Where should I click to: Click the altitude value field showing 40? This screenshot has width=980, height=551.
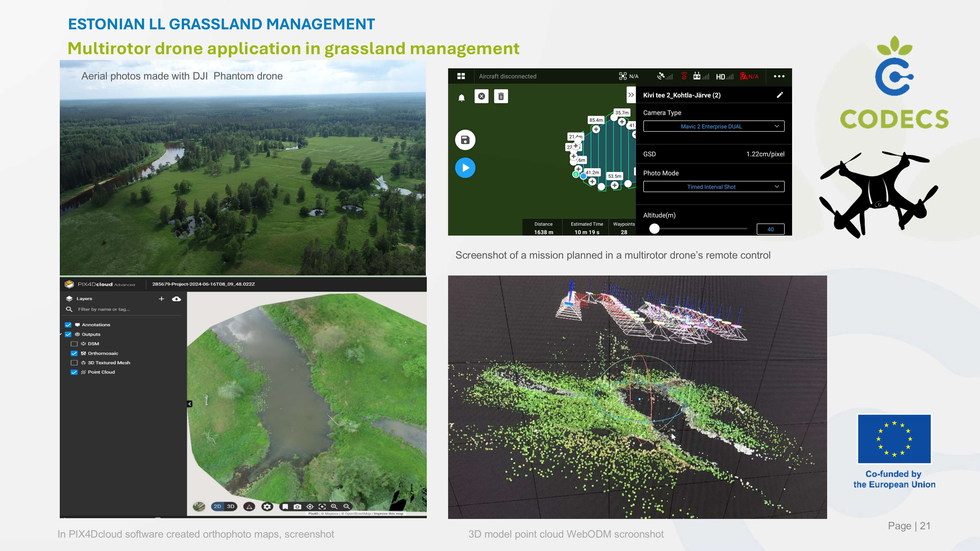click(x=770, y=229)
